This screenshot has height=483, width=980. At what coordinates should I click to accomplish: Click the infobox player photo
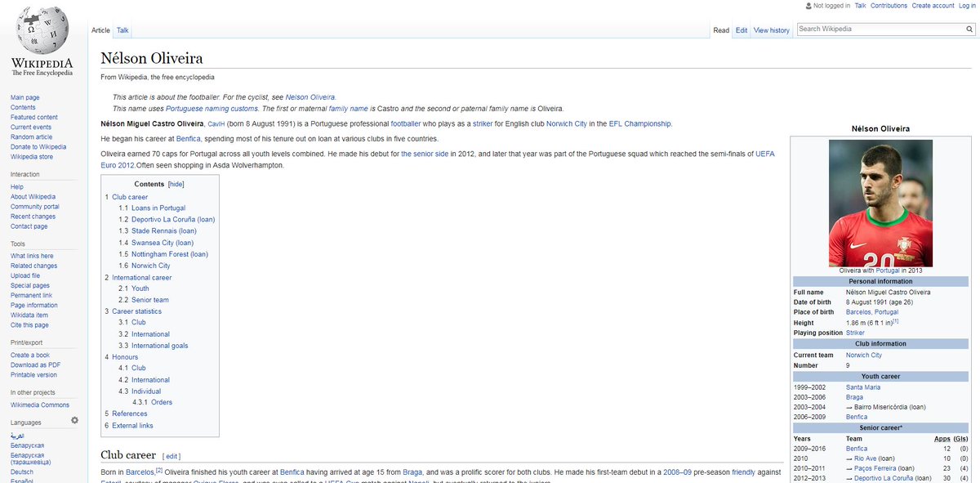[880, 203]
